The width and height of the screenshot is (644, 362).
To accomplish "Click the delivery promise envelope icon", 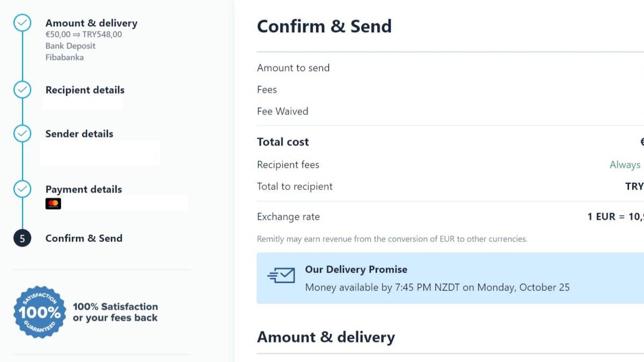I will coord(281,276).
